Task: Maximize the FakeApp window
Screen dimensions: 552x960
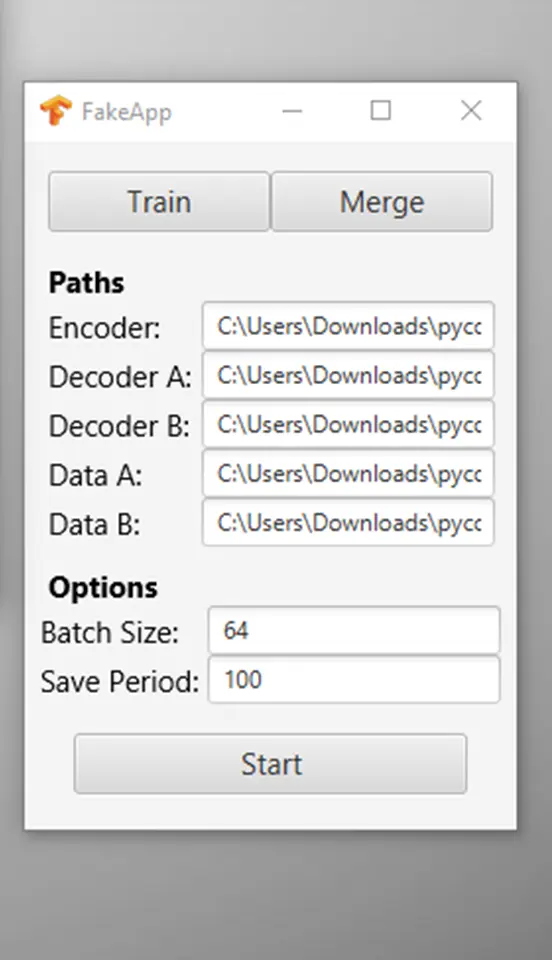Action: pos(381,111)
